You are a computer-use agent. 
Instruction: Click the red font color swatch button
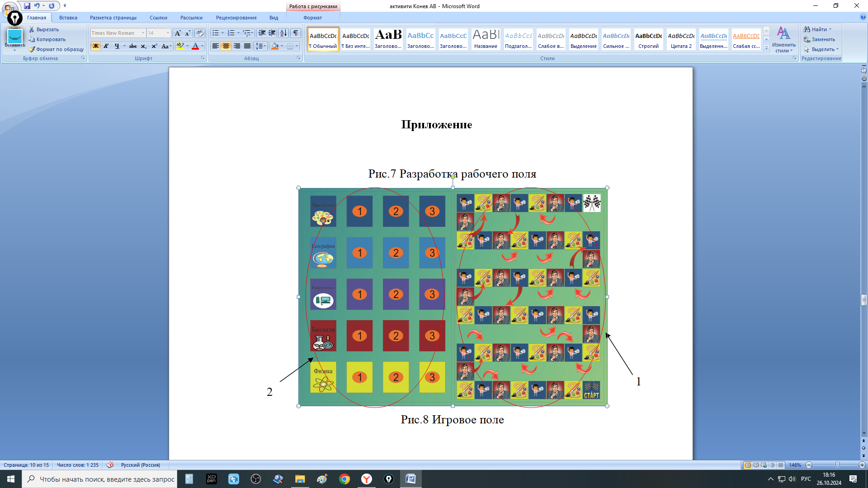(x=195, y=46)
